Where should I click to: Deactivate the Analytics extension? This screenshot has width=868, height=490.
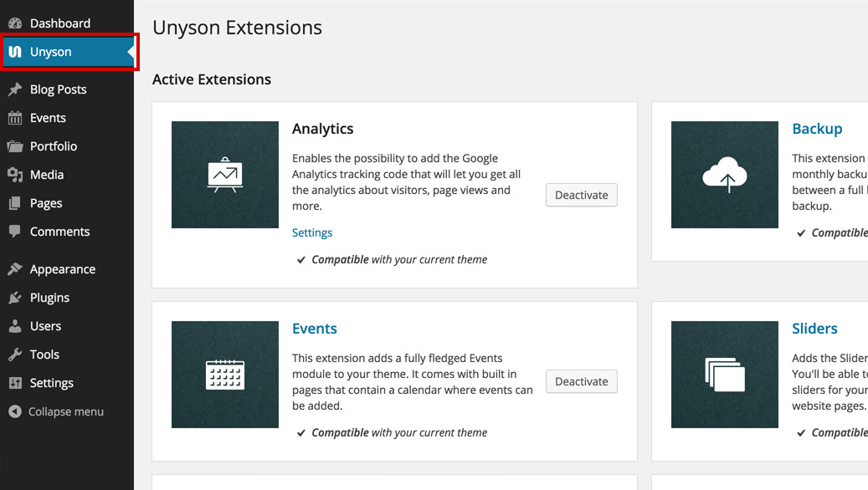[x=581, y=195]
